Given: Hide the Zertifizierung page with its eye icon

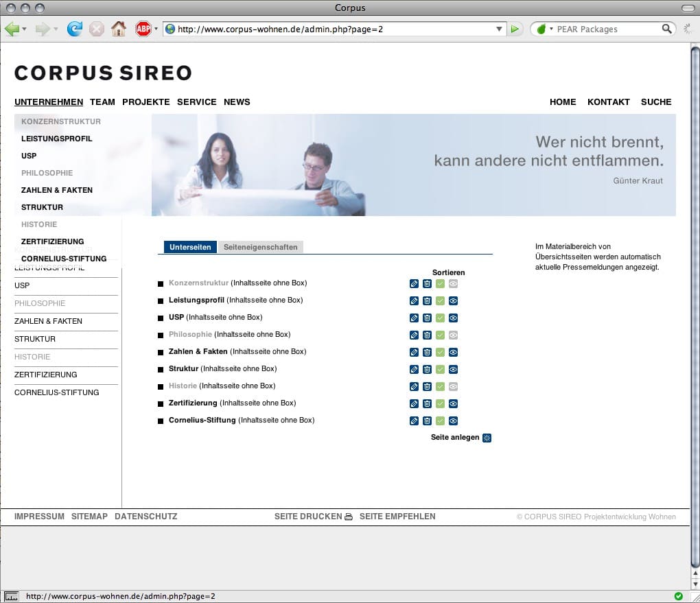Looking at the screenshot, I should (x=453, y=404).
